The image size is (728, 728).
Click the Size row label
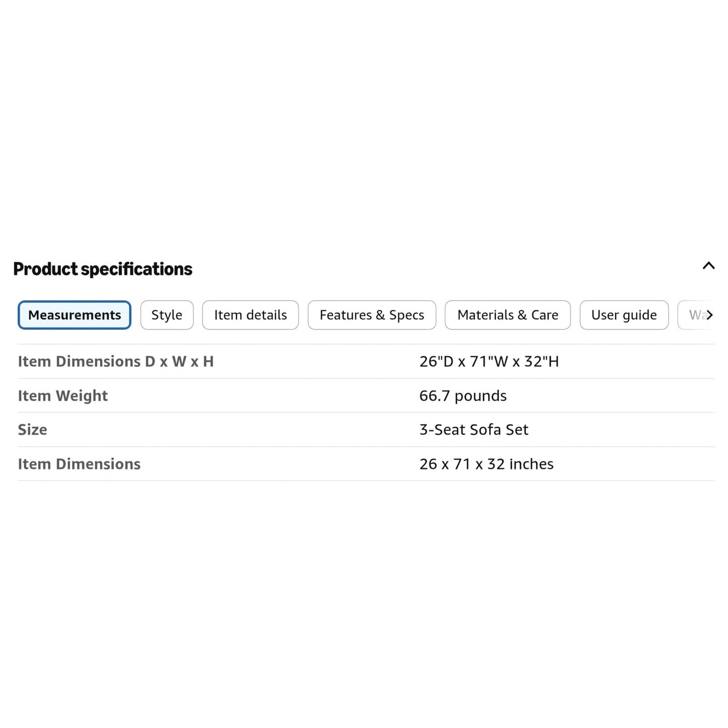click(33, 430)
